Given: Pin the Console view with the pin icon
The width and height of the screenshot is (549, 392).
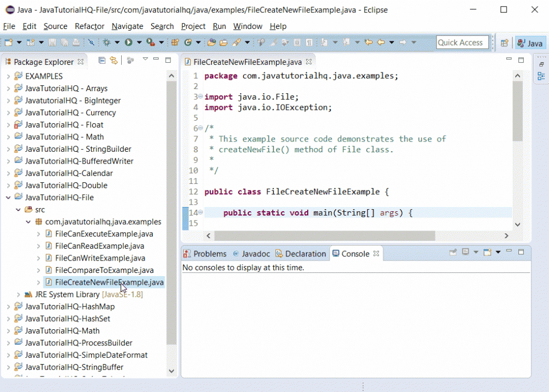Looking at the screenshot, I should click(x=453, y=252).
